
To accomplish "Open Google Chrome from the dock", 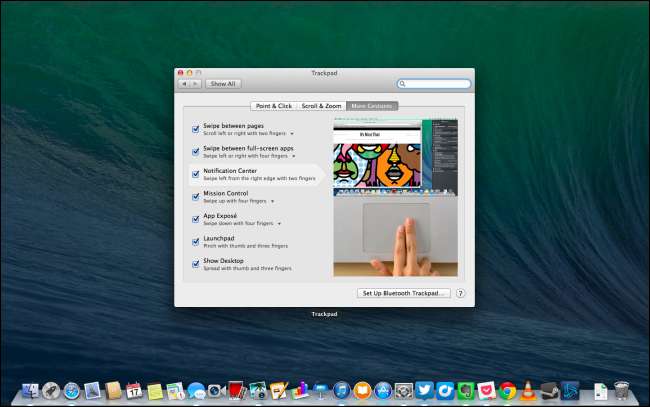I will pyautogui.click(x=507, y=391).
